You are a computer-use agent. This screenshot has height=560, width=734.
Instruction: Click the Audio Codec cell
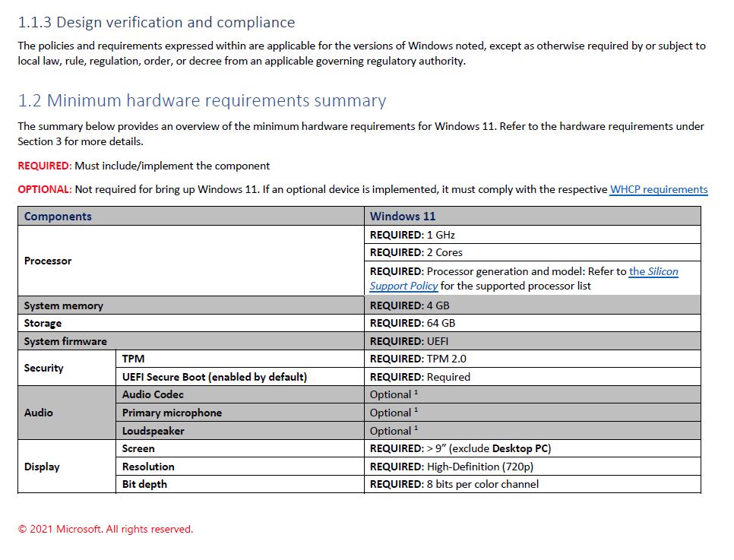[x=240, y=394]
